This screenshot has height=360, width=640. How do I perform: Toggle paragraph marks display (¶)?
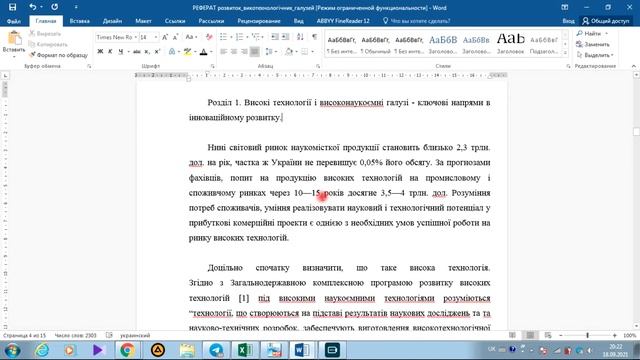coord(314,37)
